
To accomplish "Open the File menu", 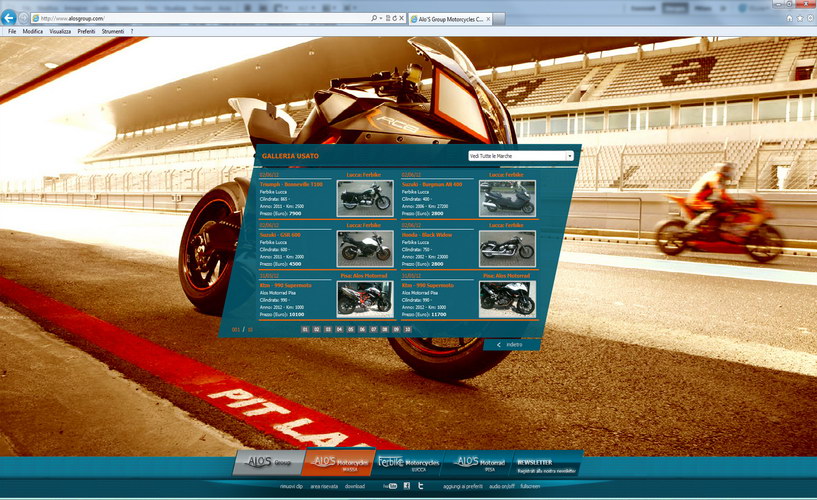I will (x=12, y=31).
